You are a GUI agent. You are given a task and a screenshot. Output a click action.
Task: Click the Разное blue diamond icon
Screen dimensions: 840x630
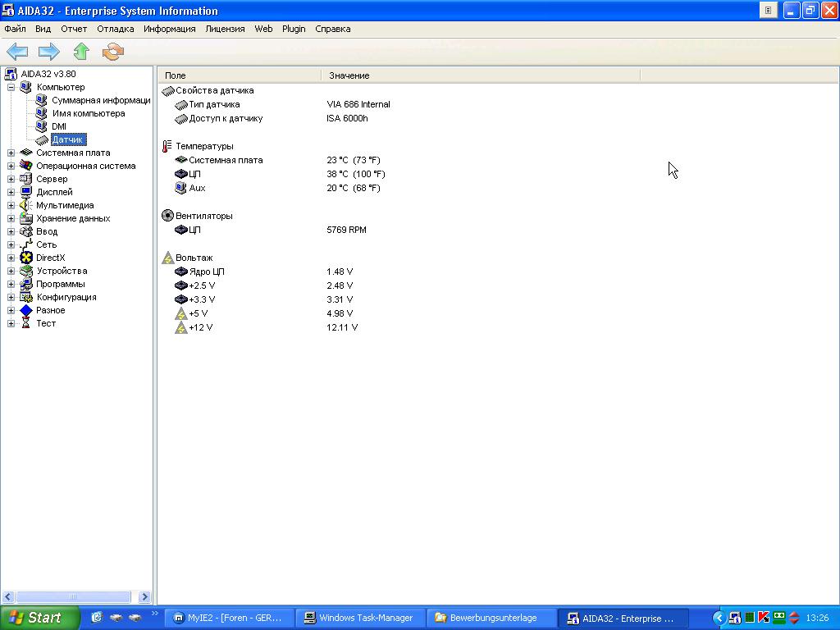coord(25,310)
